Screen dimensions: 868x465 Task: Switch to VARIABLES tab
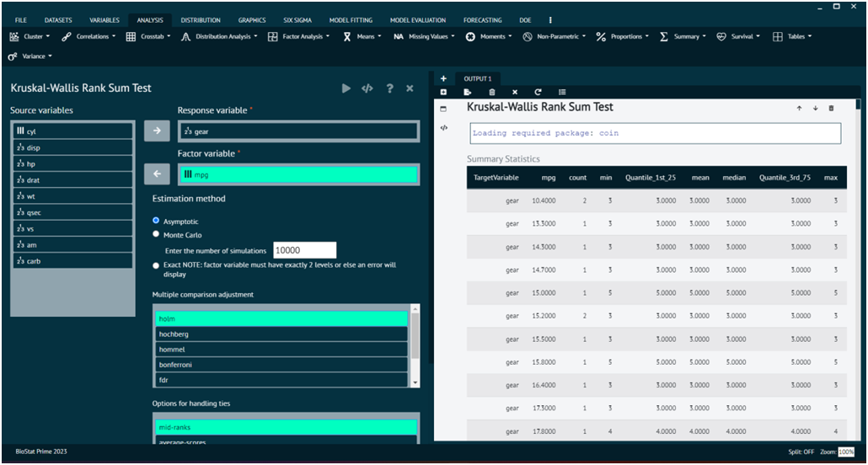[x=104, y=20]
